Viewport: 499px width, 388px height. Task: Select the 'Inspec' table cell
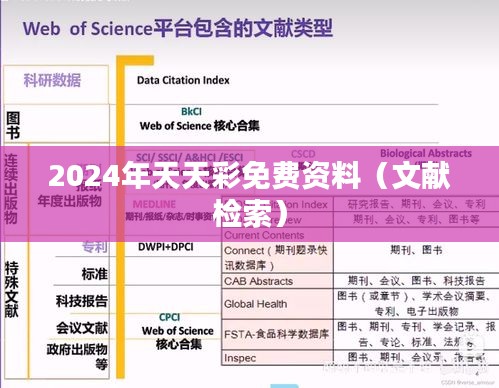click(277, 358)
